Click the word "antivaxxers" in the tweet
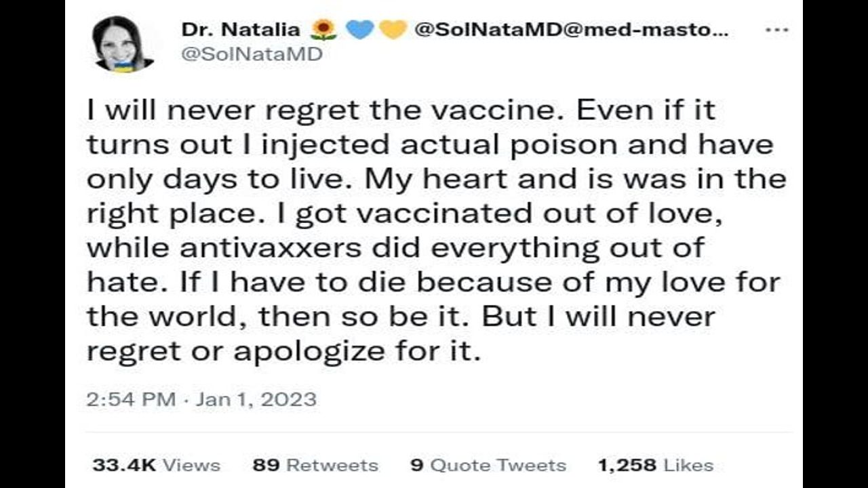The image size is (868, 488). 270,247
